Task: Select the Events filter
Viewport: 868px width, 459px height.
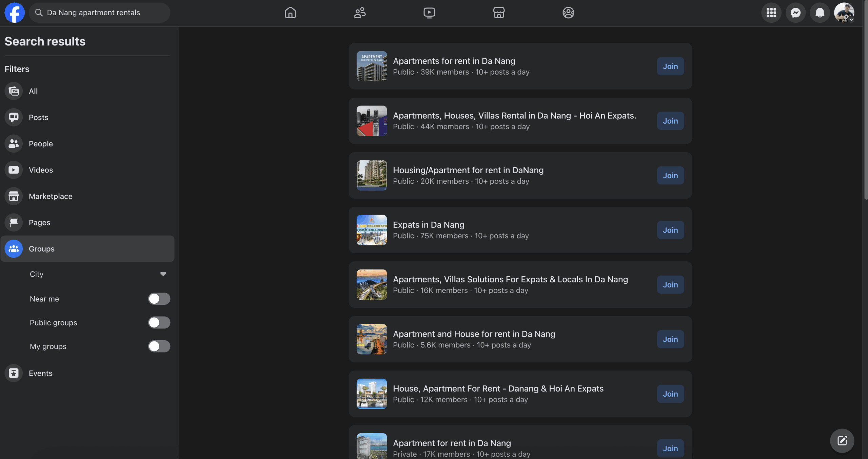Action: click(x=40, y=373)
